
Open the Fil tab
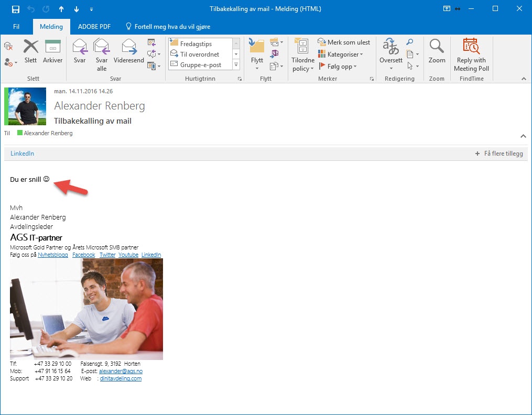[x=16, y=26]
